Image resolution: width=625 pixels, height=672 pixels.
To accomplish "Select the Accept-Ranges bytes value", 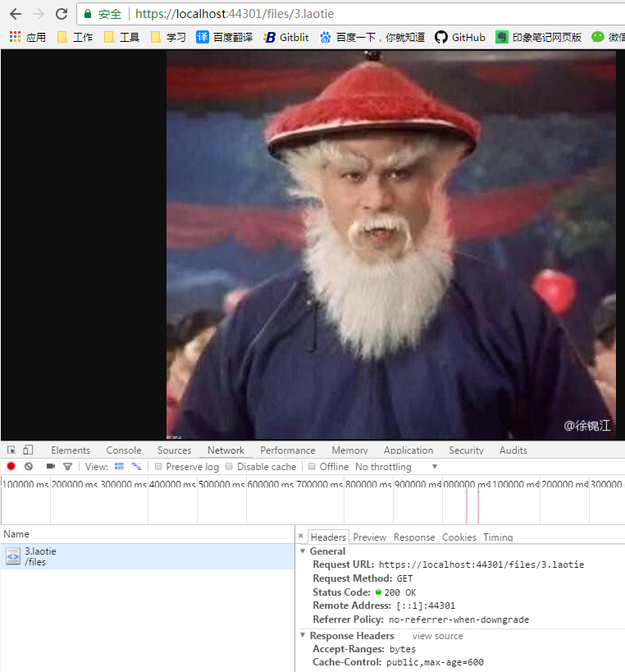I will pyautogui.click(x=403, y=649).
